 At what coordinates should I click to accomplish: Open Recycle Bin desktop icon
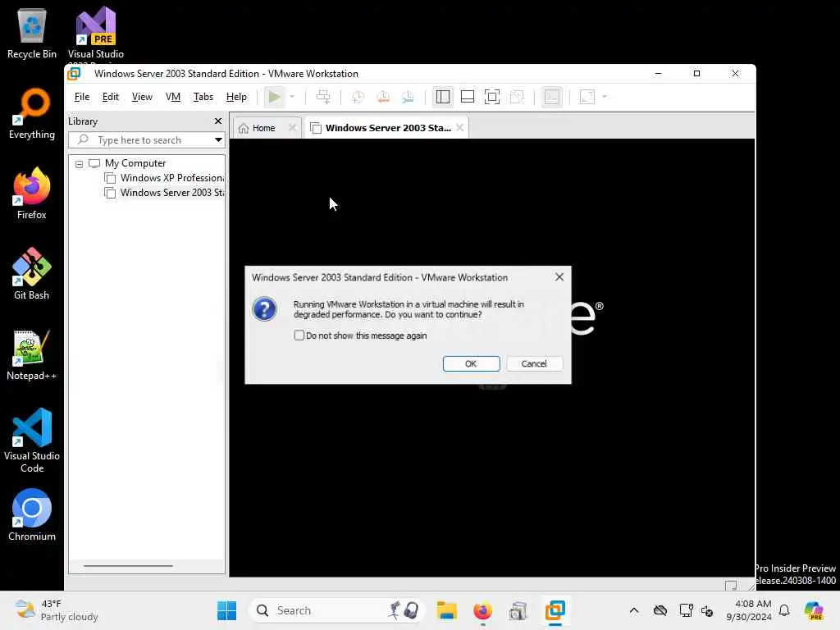(32, 33)
